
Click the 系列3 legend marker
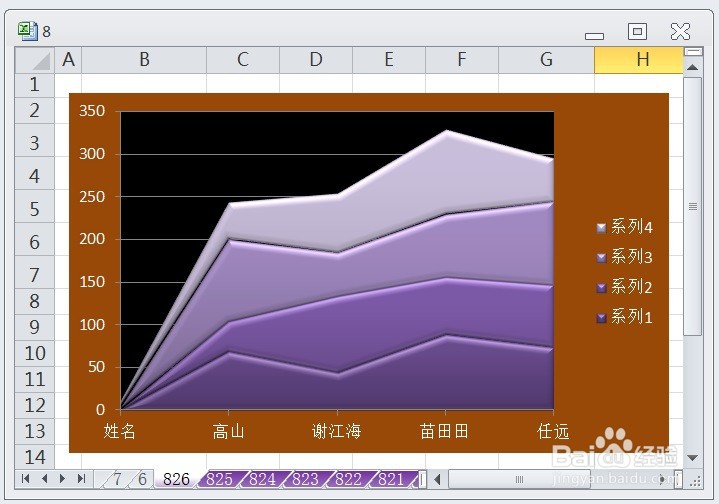(x=601, y=257)
